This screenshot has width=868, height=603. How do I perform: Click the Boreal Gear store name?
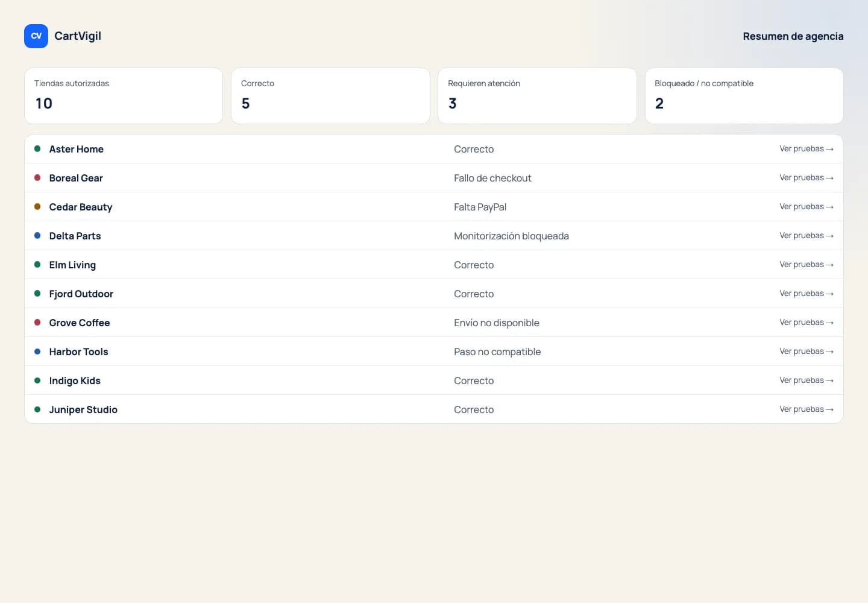(x=76, y=178)
